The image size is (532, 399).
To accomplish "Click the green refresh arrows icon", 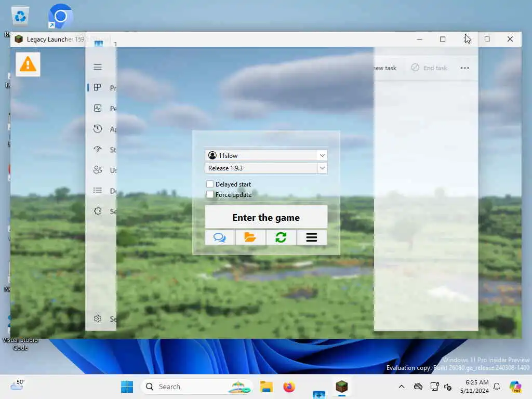I will point(281,237).
